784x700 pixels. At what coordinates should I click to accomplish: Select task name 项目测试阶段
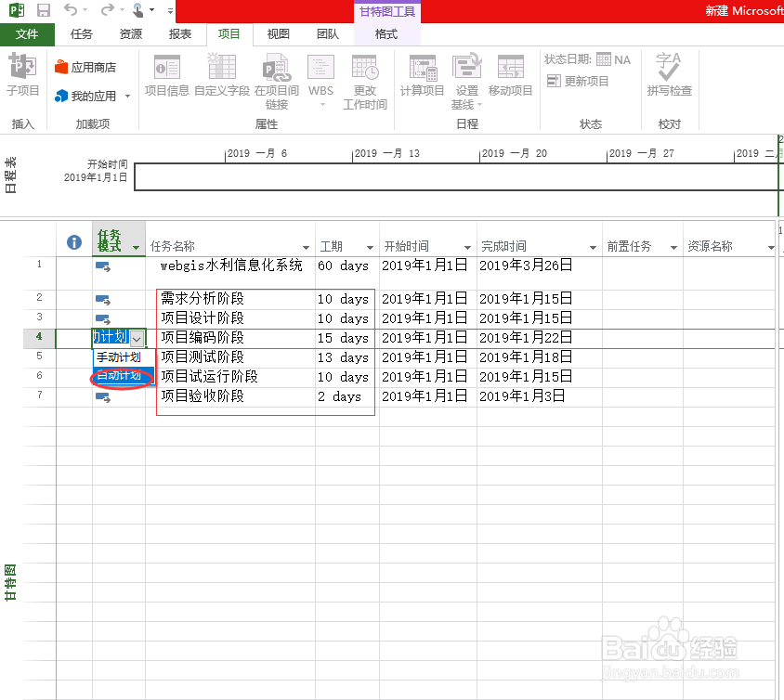(x=203, y=357)
